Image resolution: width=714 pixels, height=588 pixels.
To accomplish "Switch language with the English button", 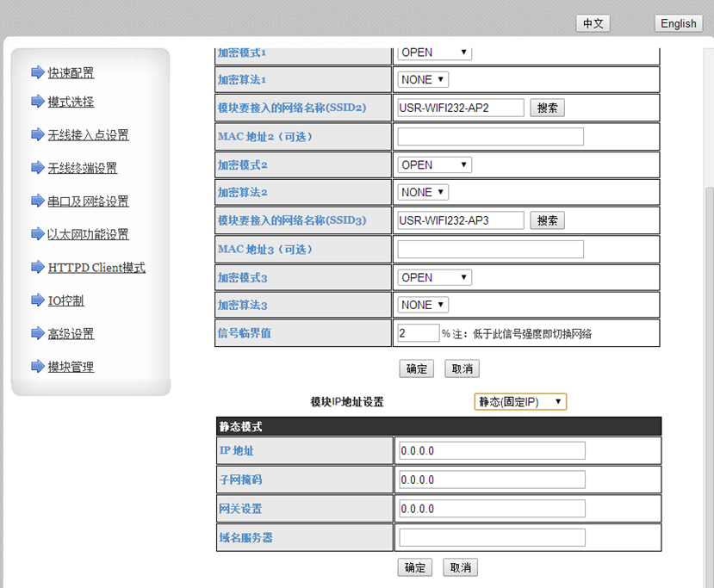I will point(678,23).
